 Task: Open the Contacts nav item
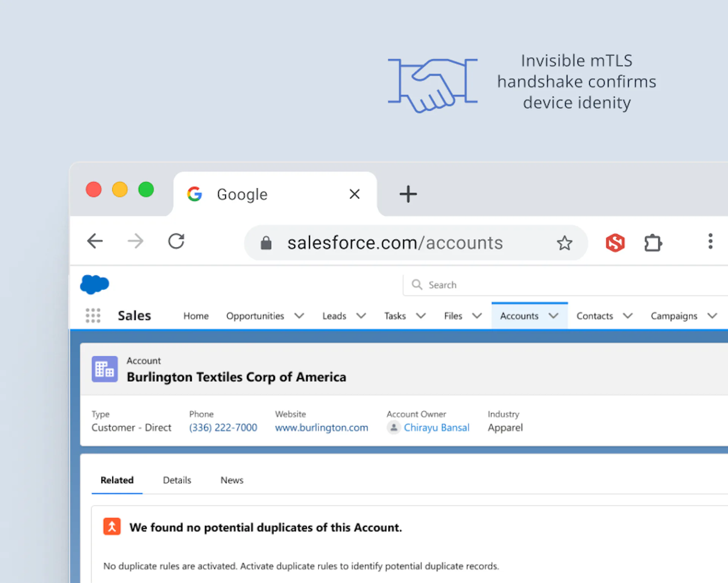tap(595, 316)
